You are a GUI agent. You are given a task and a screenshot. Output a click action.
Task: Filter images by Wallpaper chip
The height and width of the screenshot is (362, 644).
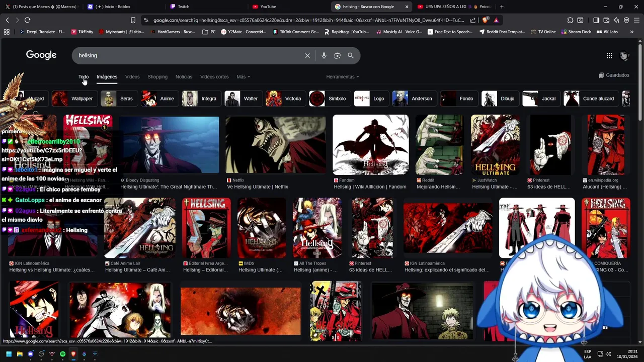pos(74,99)
